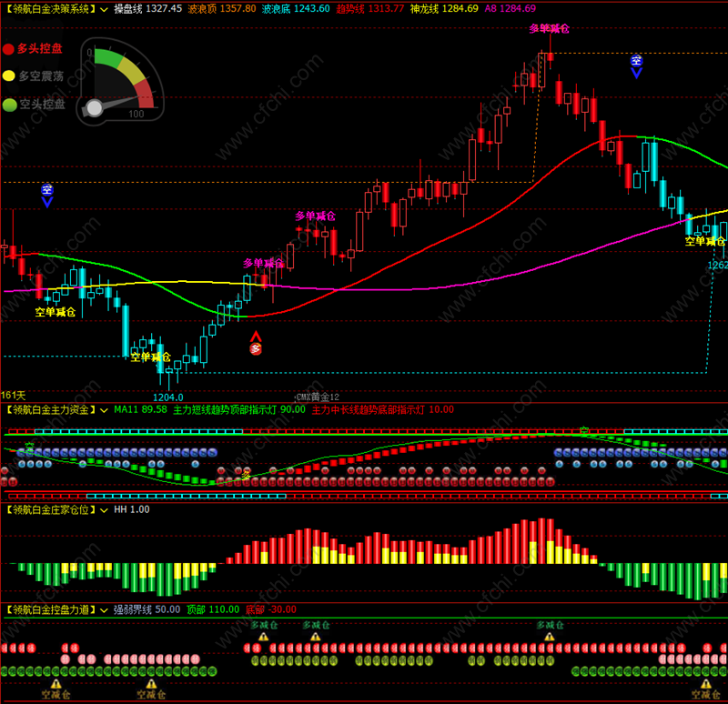Click the 1204.0 low price label
Viewport: 728px width, 704px height.
[168, 397]
